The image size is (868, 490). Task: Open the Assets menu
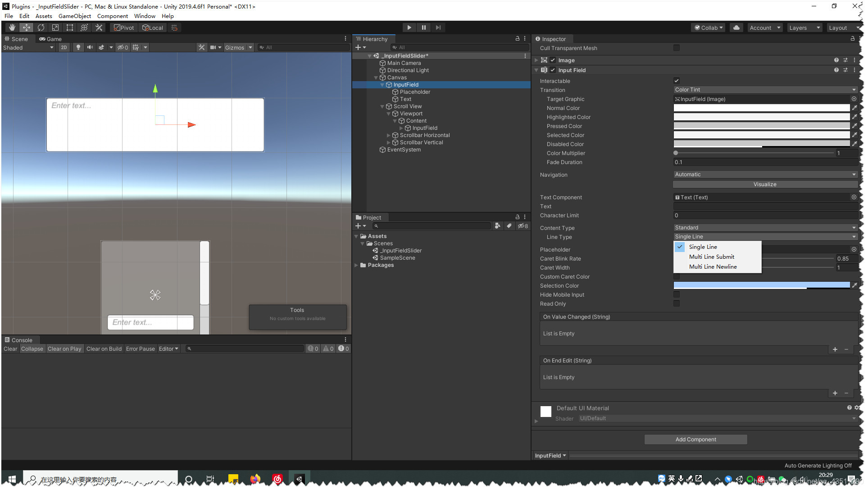click(44, 16)
